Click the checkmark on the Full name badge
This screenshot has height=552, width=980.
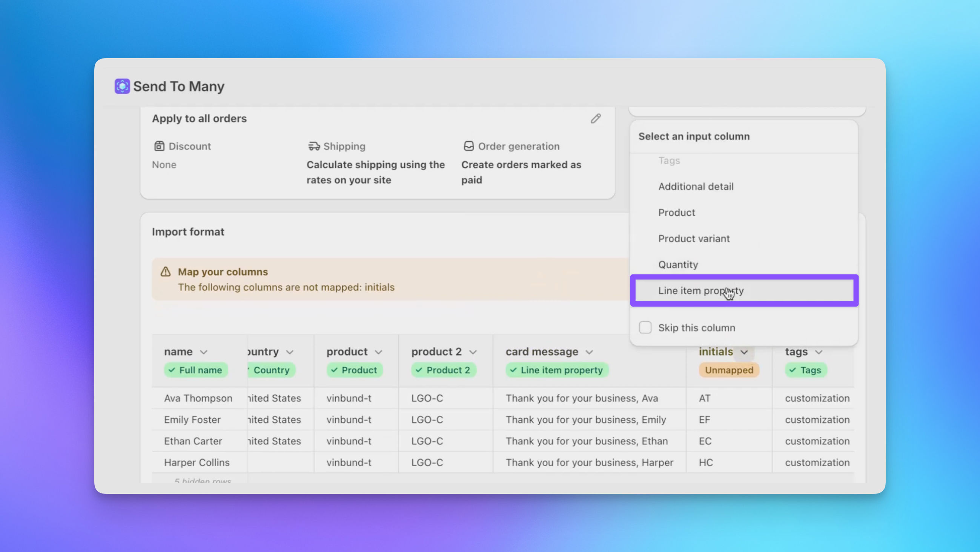(172, 370)
